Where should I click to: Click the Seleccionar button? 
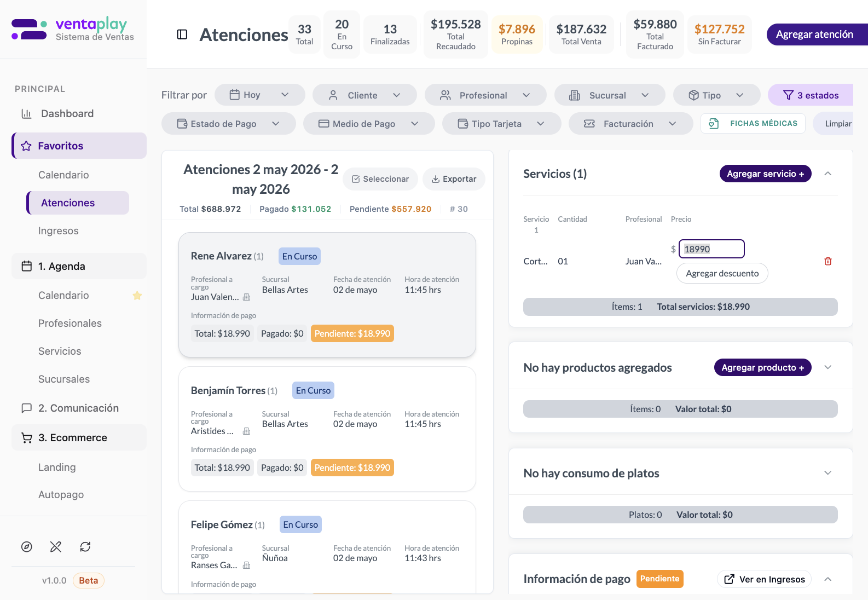tap(380, 179)
